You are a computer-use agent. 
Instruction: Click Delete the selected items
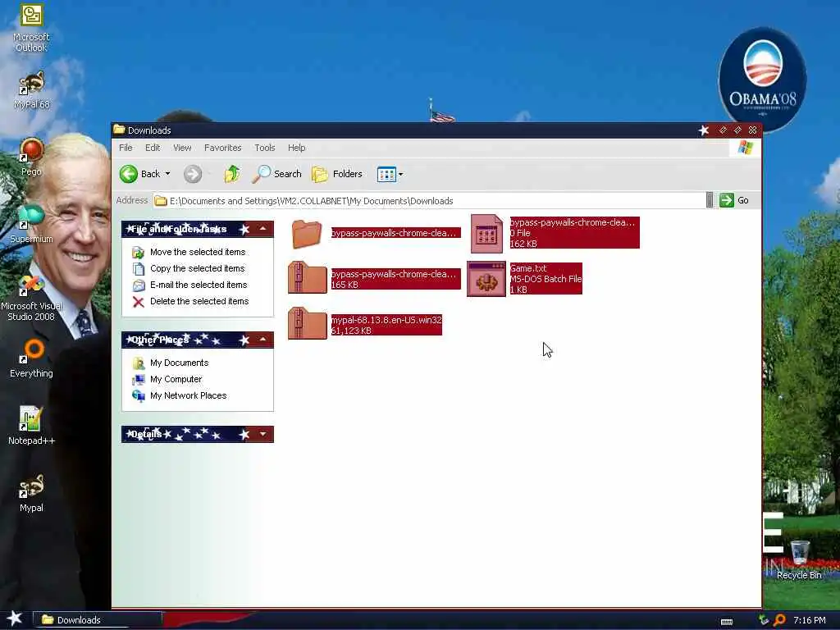[x=199, y=301]
